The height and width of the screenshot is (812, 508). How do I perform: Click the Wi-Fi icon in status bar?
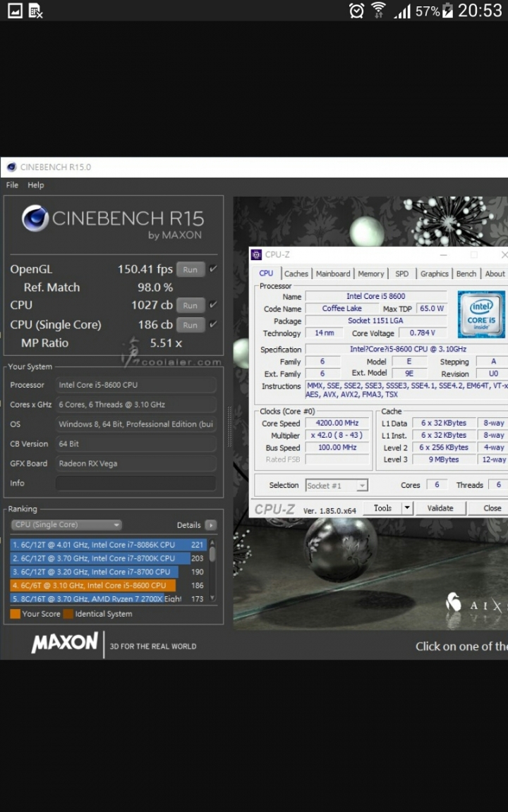coord(378,11)
